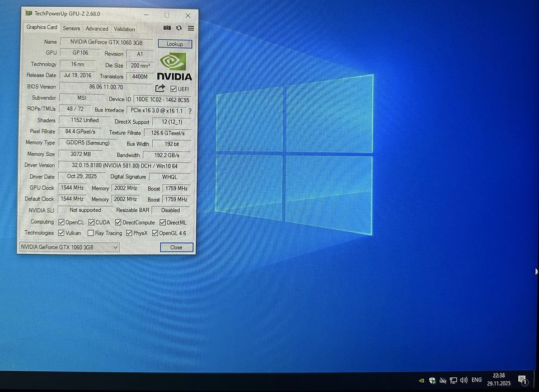The height and width of the screenshot is (392, 539).
Task: Click the Resizable BAR Disabled value
Action: click(x=171, y=210)
